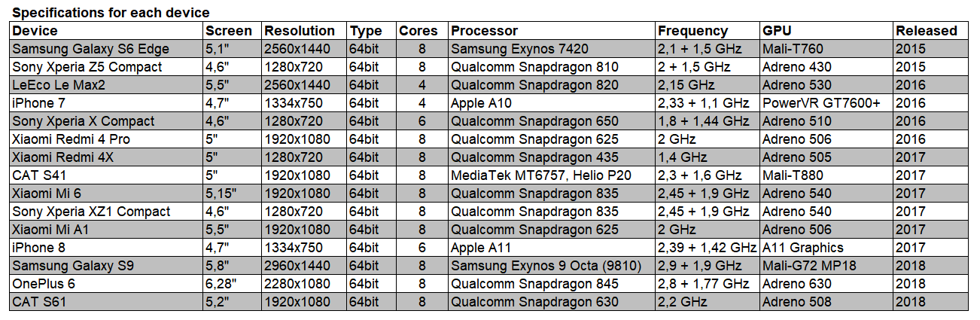The height and width of the screenshot is (320, 980).
Task: Click the Resolution column header
Action: coord(304,31)
